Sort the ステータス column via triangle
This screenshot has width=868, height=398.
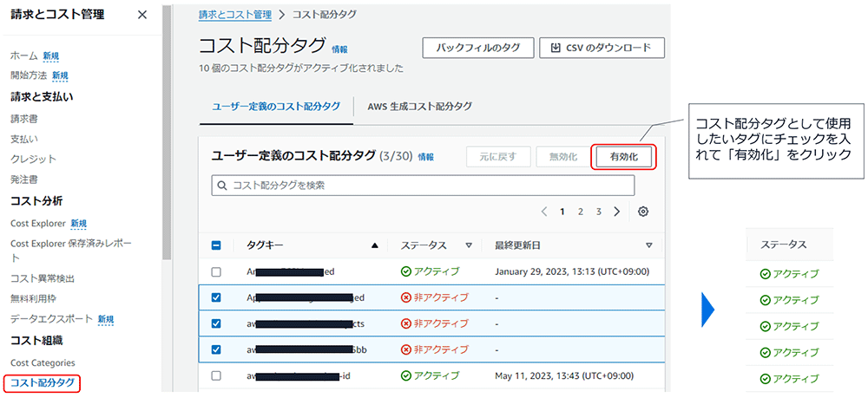click(469, 245)
